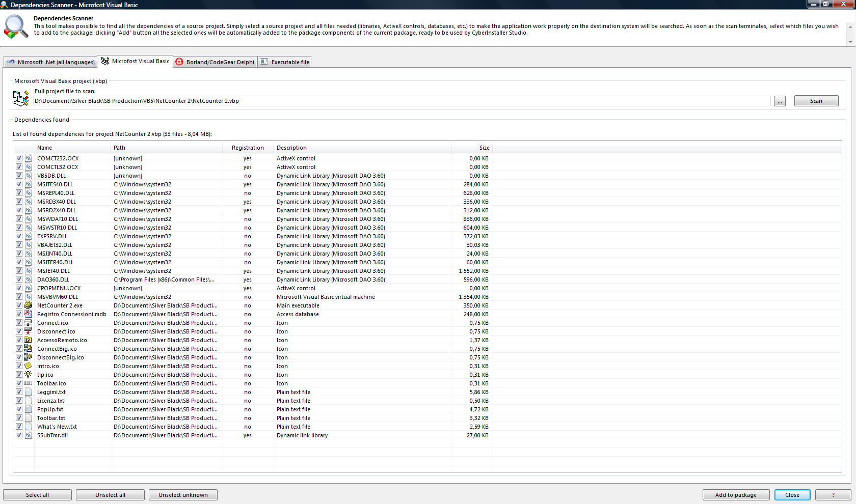Click the description scroll down arrow

click(850, 42)
